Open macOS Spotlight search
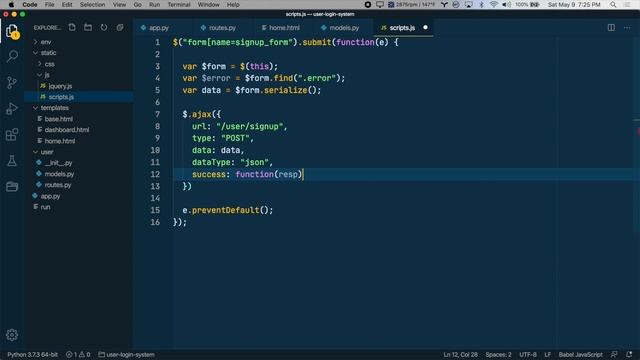The height and width of the screenshot is (360, 640). click(x=613, y=4)
